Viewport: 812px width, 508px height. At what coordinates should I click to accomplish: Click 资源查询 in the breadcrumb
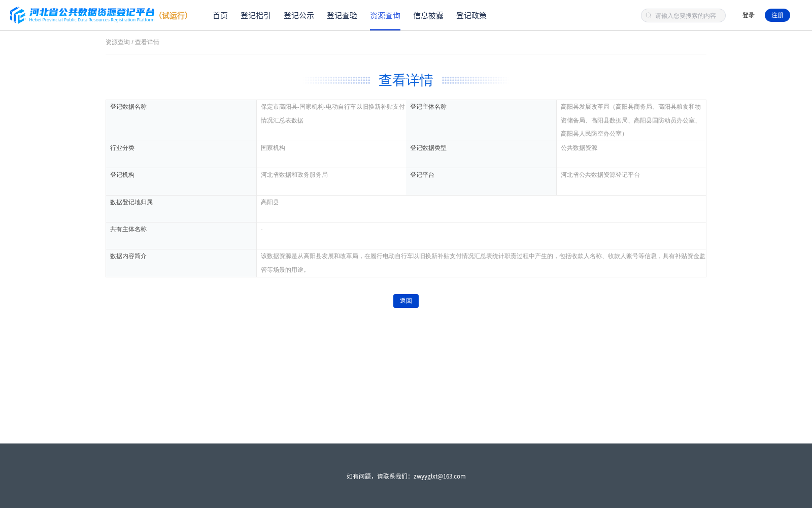(118, 42)
